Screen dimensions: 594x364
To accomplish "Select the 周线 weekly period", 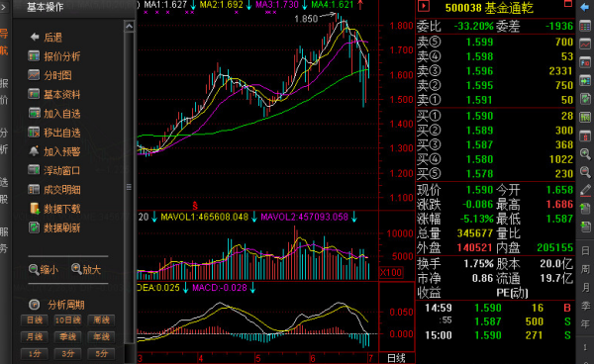I will (x=101, y=320).
